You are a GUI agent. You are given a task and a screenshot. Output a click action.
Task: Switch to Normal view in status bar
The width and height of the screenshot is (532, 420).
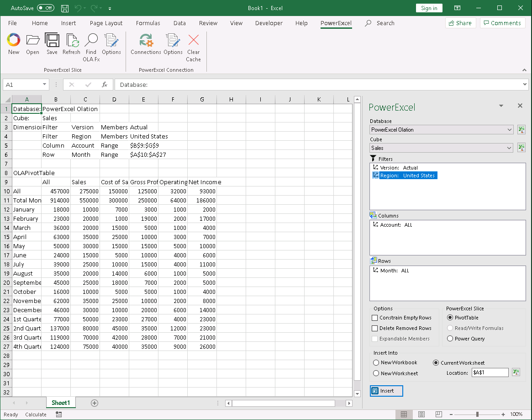404,414
